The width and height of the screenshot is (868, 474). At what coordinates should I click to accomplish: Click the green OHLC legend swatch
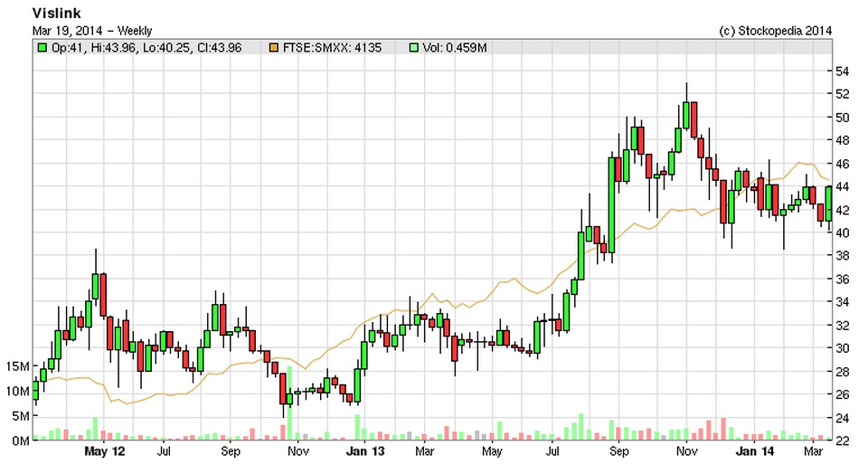[x=42, y=48]
